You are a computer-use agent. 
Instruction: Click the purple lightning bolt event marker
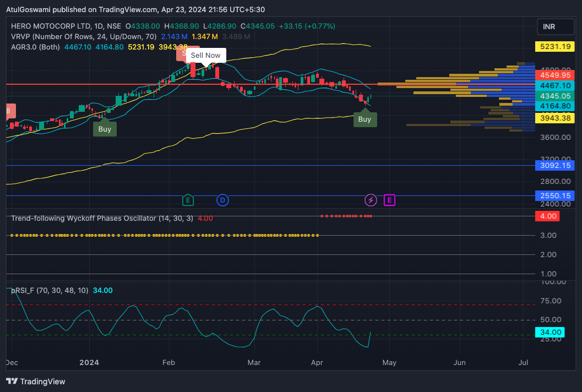pyautogui.click(x=371, y=200)
